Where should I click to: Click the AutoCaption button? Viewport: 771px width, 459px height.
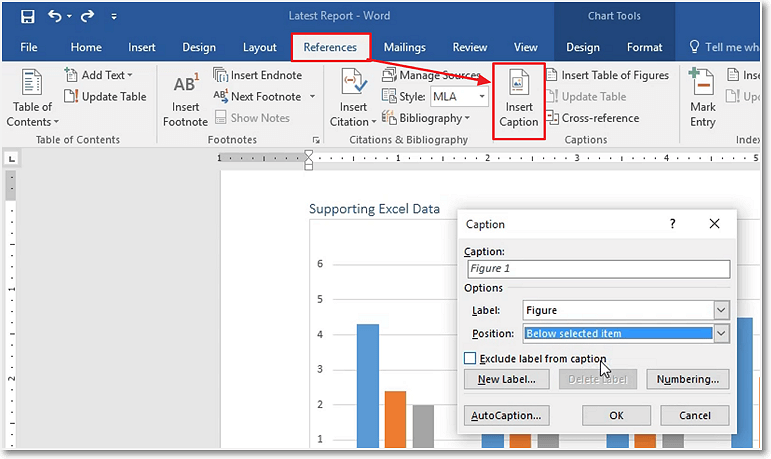pyautogui.click(x=506, y=415)
